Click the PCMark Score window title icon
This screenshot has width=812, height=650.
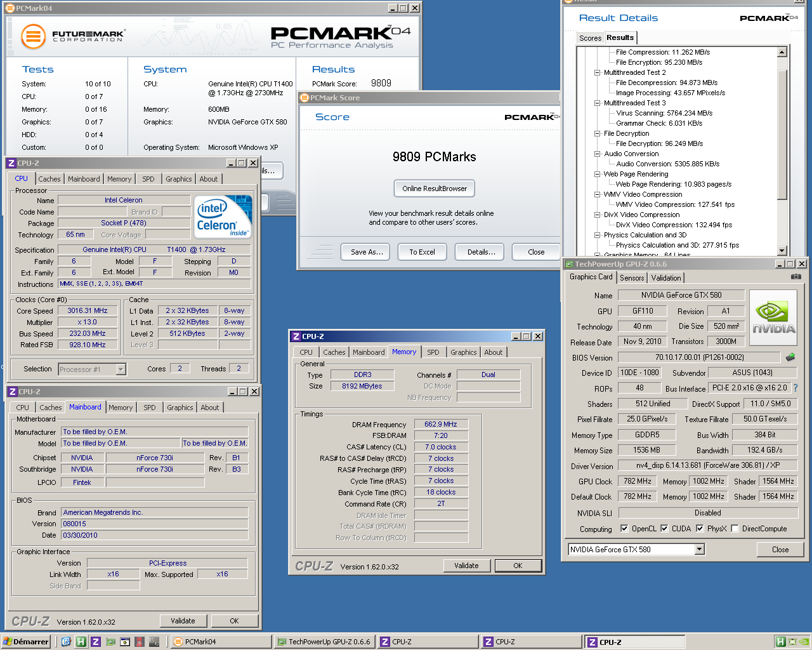coord(304,98)
